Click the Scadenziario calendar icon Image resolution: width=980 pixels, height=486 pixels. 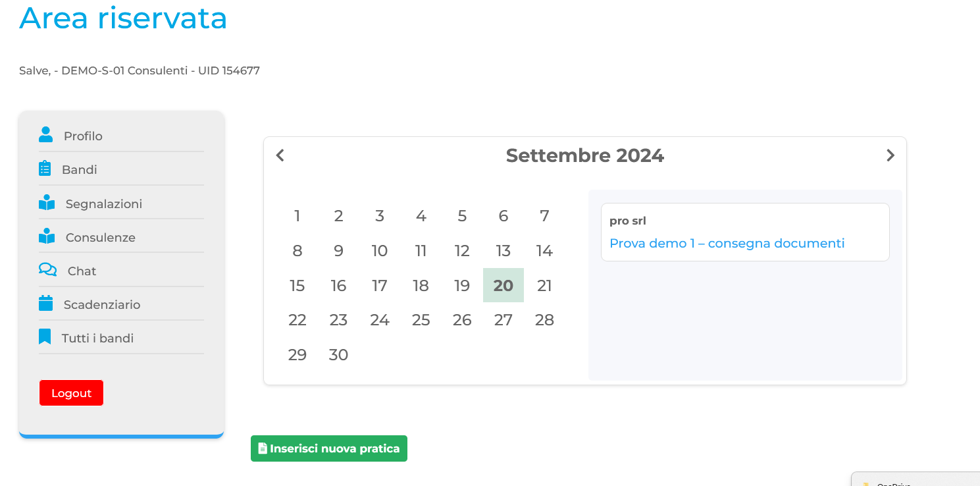click(45, 302)
